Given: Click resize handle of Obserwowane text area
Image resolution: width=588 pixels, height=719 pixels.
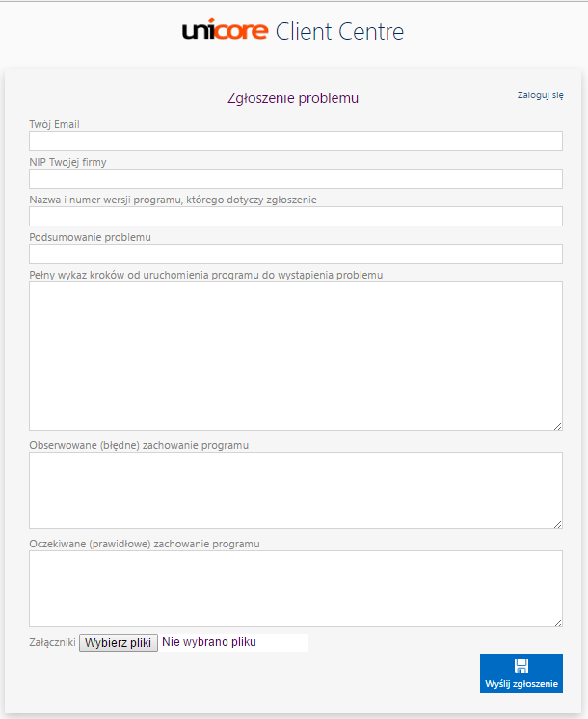Looking at the screenshot, I should [557, 523].
